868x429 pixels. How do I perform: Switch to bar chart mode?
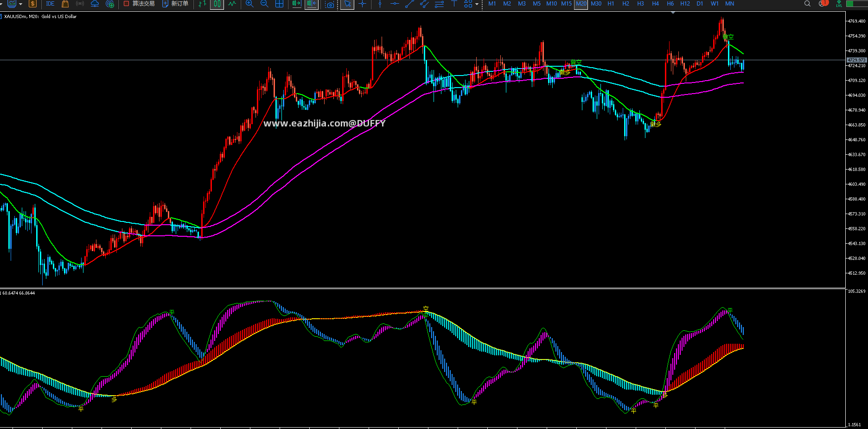point(202,4)
